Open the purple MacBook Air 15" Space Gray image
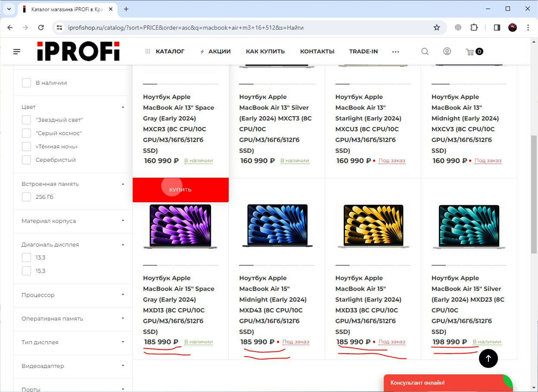 point(180,227)
